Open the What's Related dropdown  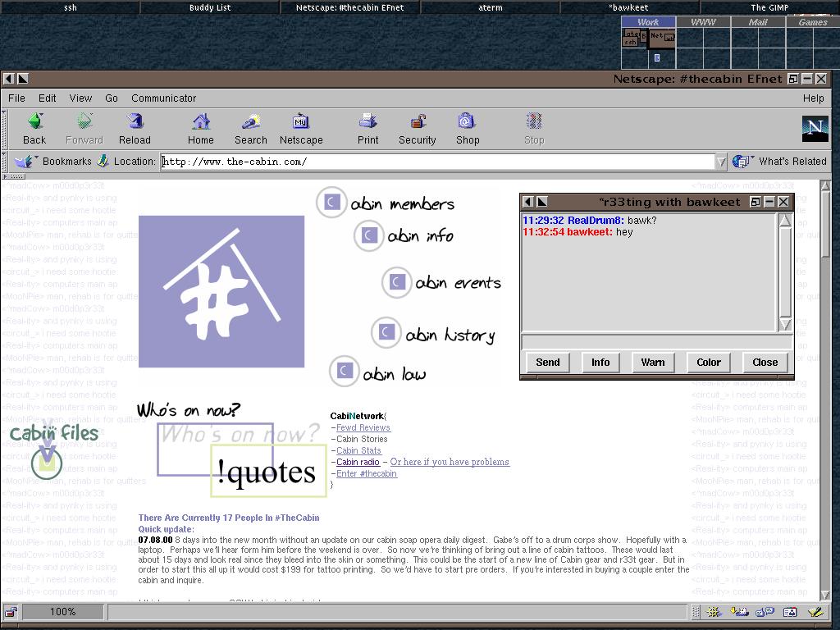779,161
